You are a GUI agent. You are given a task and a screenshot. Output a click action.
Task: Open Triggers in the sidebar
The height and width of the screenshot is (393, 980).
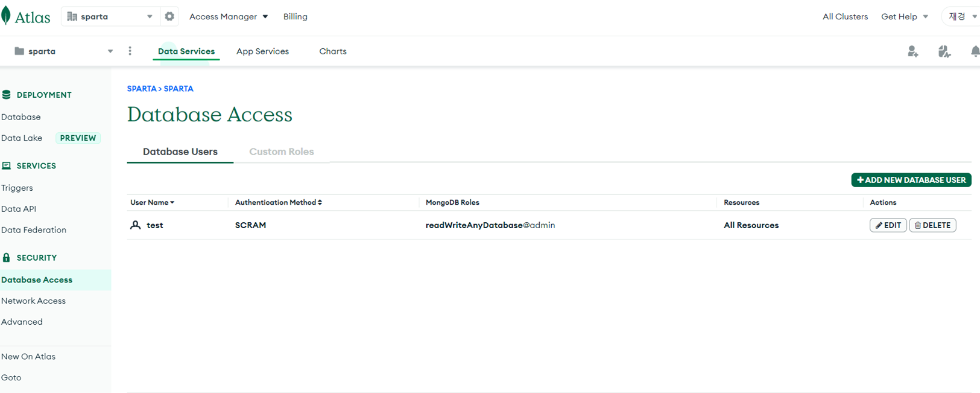[17, 188]
